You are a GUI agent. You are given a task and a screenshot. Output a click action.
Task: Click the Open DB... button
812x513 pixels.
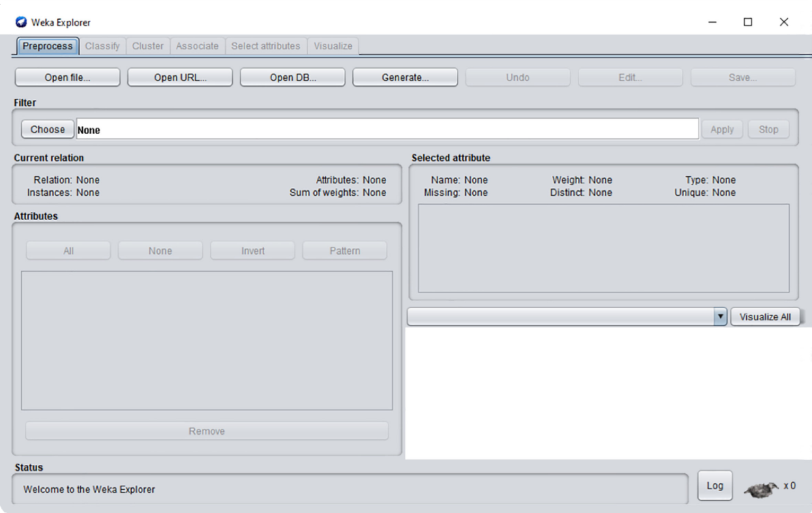click(x=292, y=77)
